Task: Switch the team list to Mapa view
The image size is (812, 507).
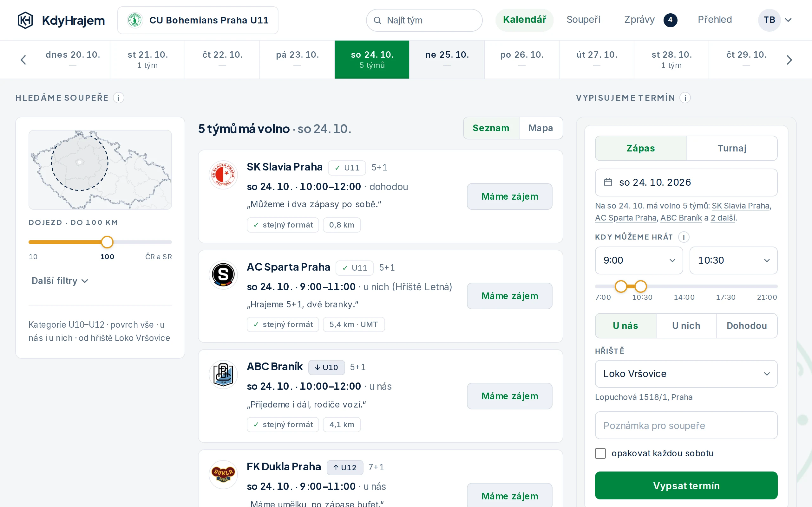Action: click(540, 128)
